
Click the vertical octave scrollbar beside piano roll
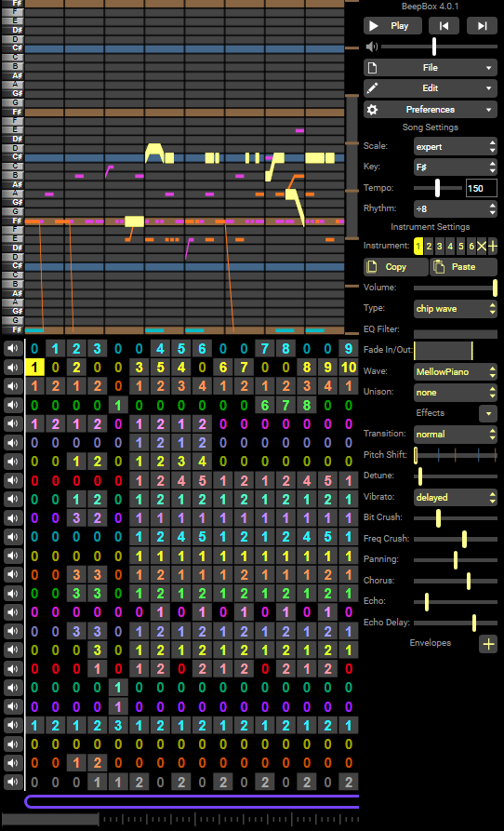coord(352,167)
